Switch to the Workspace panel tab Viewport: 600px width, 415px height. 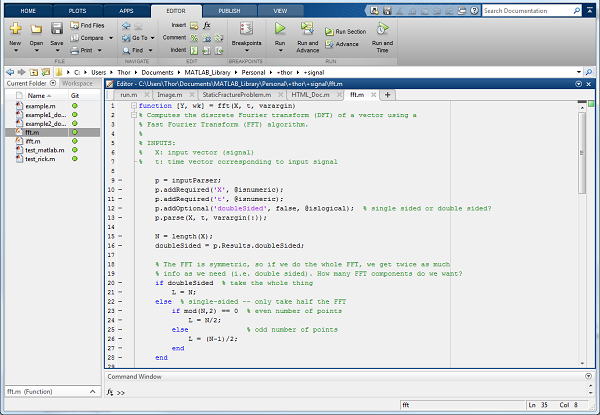point(77,83)
